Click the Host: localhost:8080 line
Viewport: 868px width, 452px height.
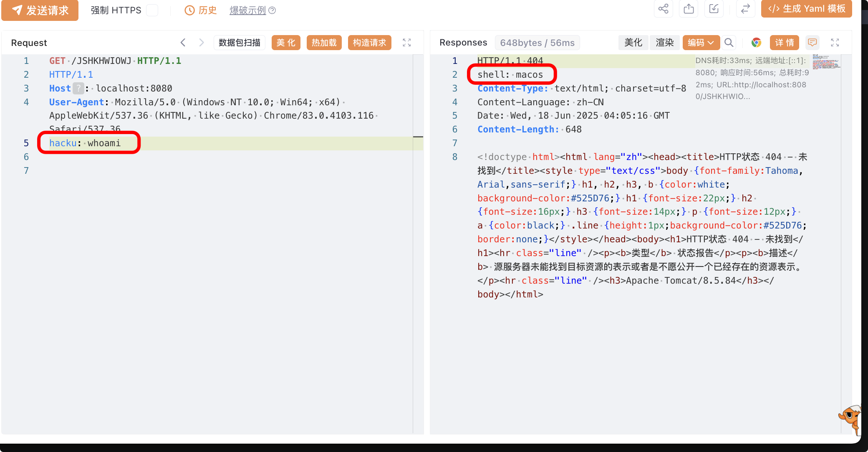[x=111, y=89]
